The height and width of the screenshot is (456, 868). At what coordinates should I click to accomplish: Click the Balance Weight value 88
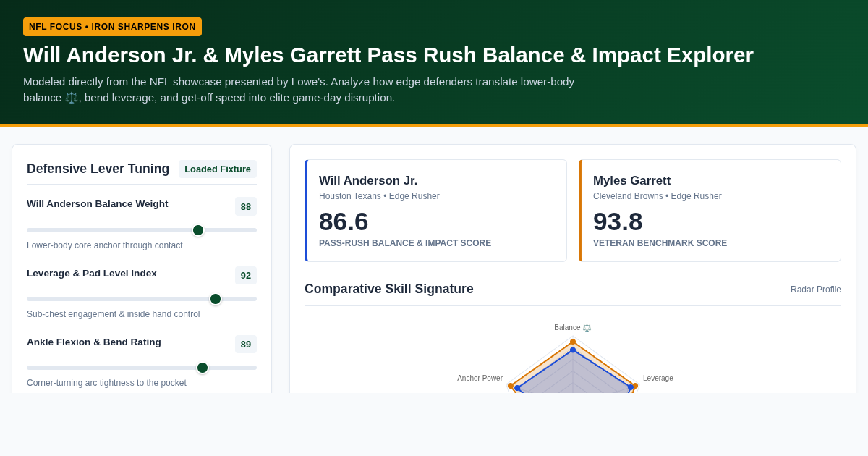[246, 206]
